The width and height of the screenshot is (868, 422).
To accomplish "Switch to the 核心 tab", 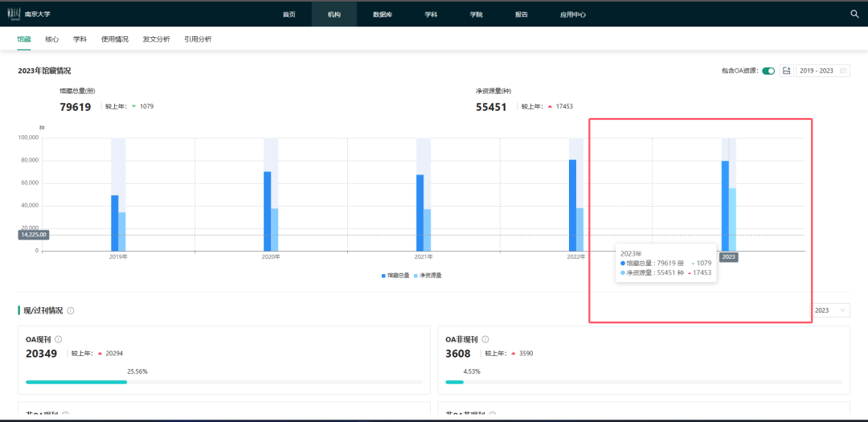I will pyautogui.click(x=51, y=39).
